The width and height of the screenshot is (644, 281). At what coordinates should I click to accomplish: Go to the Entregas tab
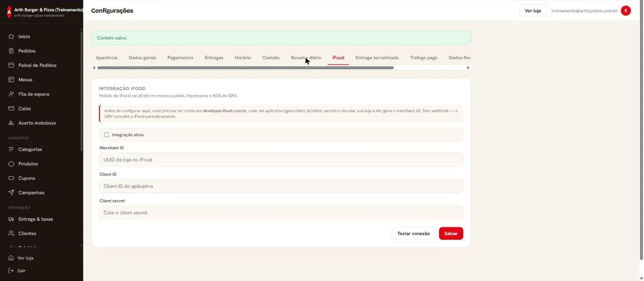click(x=214, y=58)
